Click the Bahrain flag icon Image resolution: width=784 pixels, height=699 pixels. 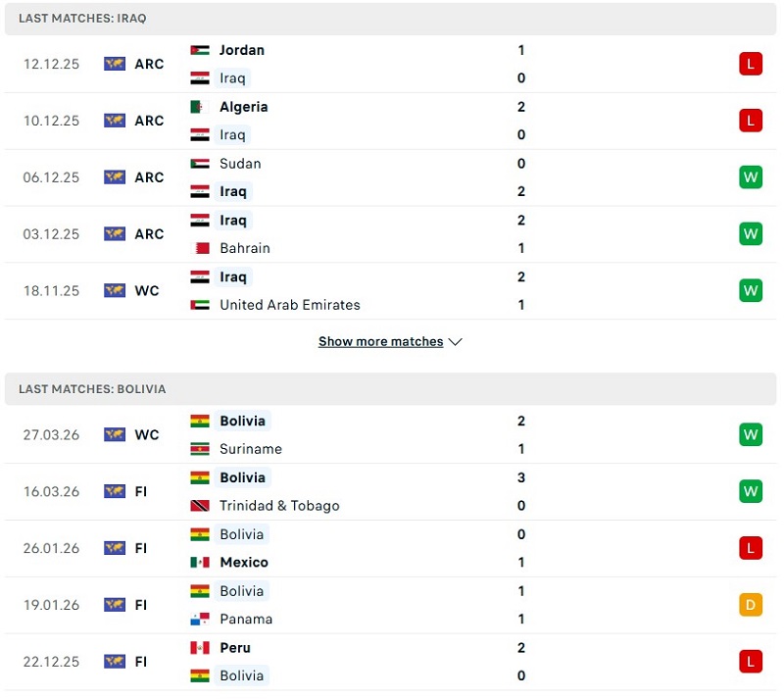pyautogui.click(x=200, y=248)
